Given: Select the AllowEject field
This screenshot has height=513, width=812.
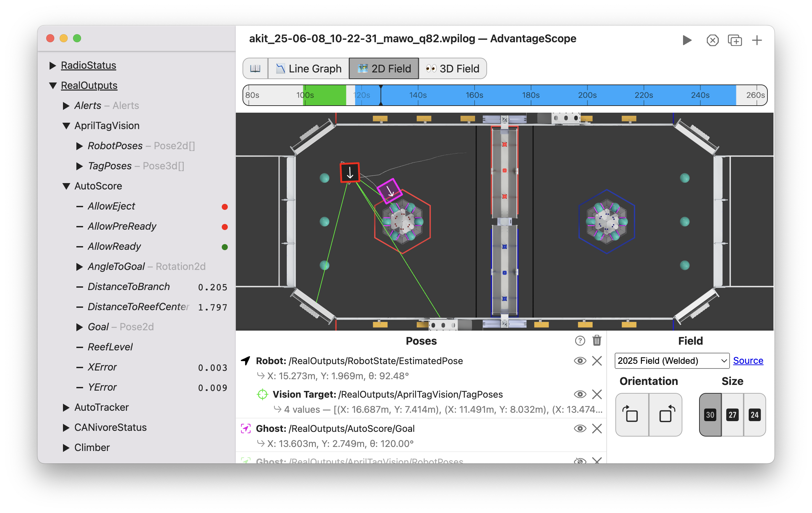Looking at the screenshot, I should pos(111,206).
